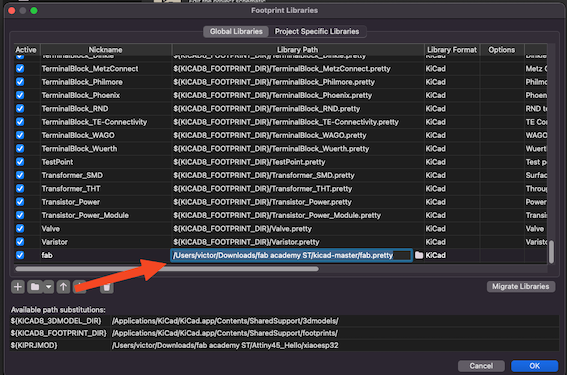Uncheck Transformer_SMD active checkbox
The width and height of the screenshot is (567, 375).
pos(20,175)
